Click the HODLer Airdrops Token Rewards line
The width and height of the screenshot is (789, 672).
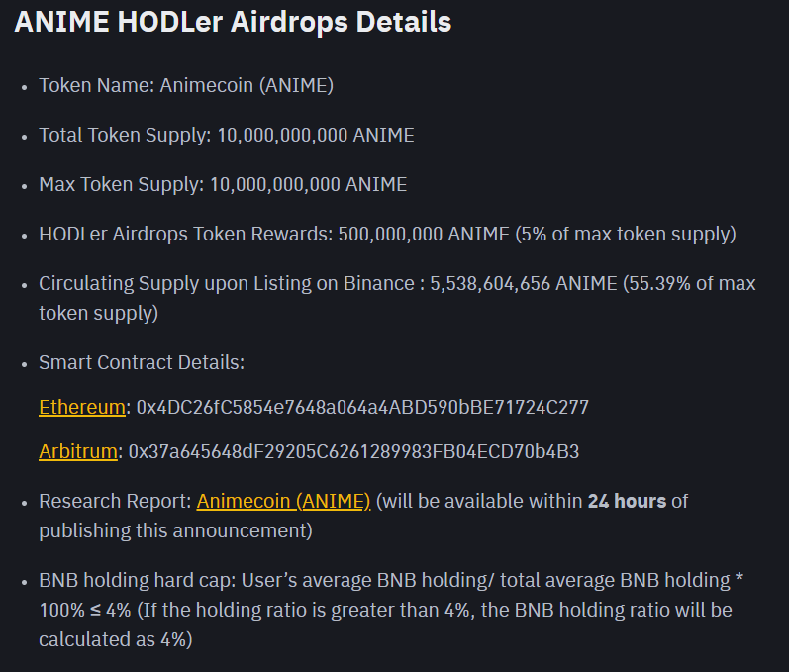point(387,234)
